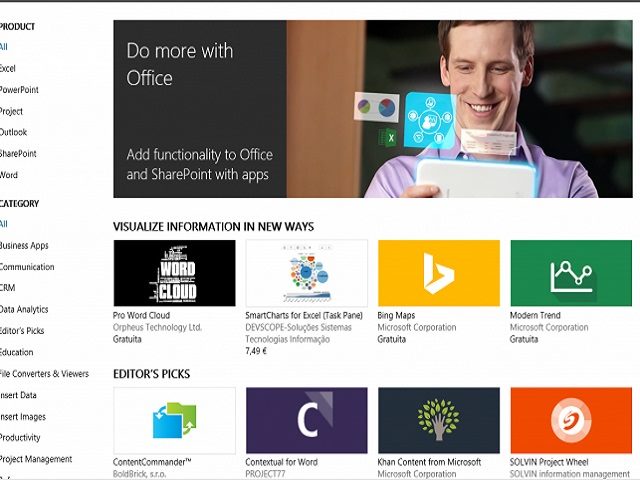The image size is (640, 480).
Task: Open the SOLVIN Project Wheel orange tile
Action: click(x=571, y=420)
